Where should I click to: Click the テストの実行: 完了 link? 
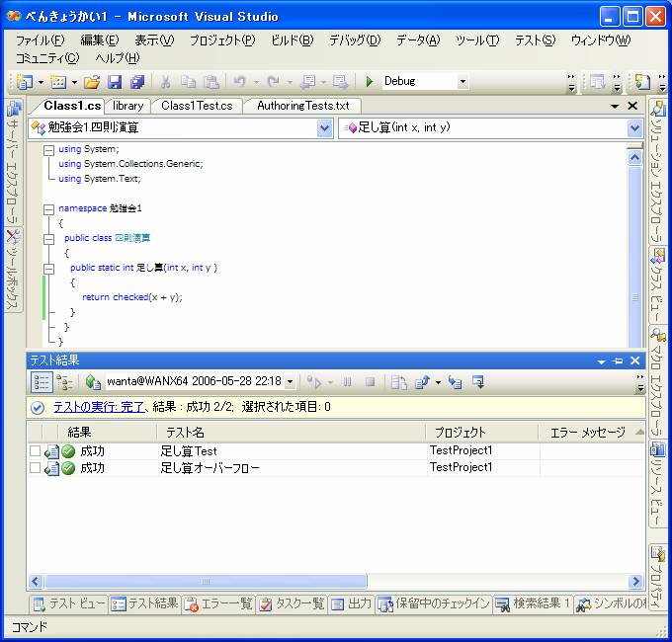pyautogui.click(x=100, y=407)
